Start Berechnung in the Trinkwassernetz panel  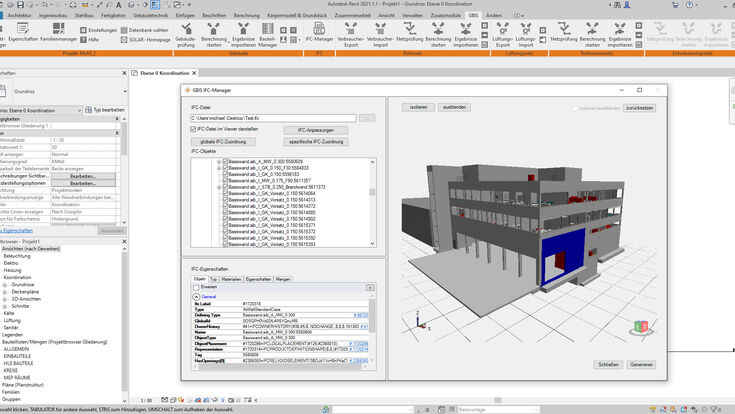592,35
